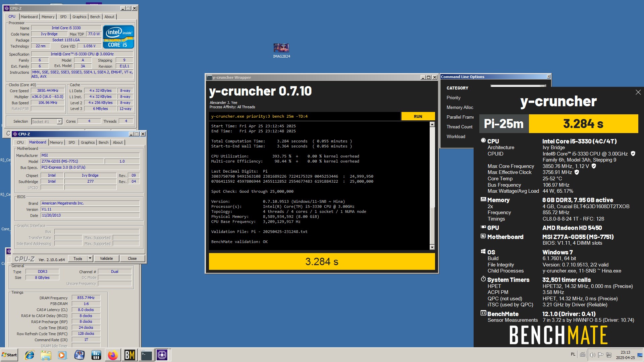Click the Memory section icon in BenchMate panel

click(x=483, y=199)
